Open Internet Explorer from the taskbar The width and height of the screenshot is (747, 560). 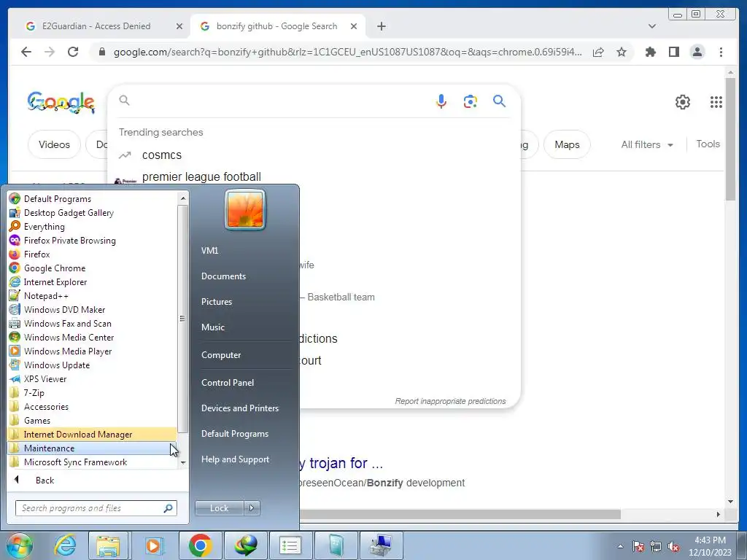click(x=65, y=545)
